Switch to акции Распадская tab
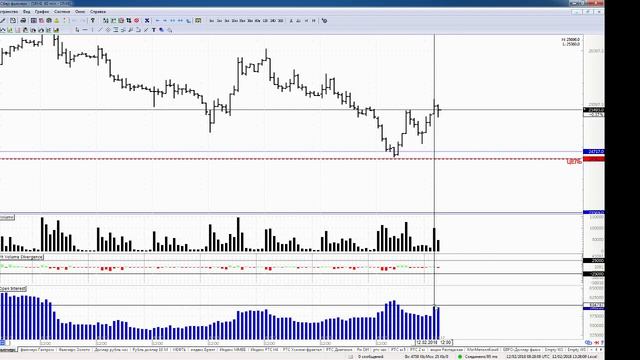The height and width of the screenshot is (360, 640). [x=447, y=350]
